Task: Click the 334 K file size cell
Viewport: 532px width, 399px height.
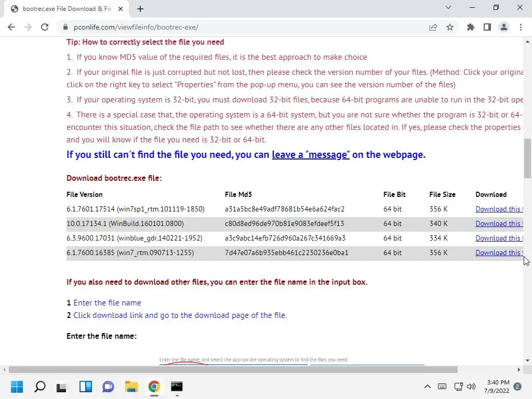Action: pyautogui.click(x=438, y=238)
